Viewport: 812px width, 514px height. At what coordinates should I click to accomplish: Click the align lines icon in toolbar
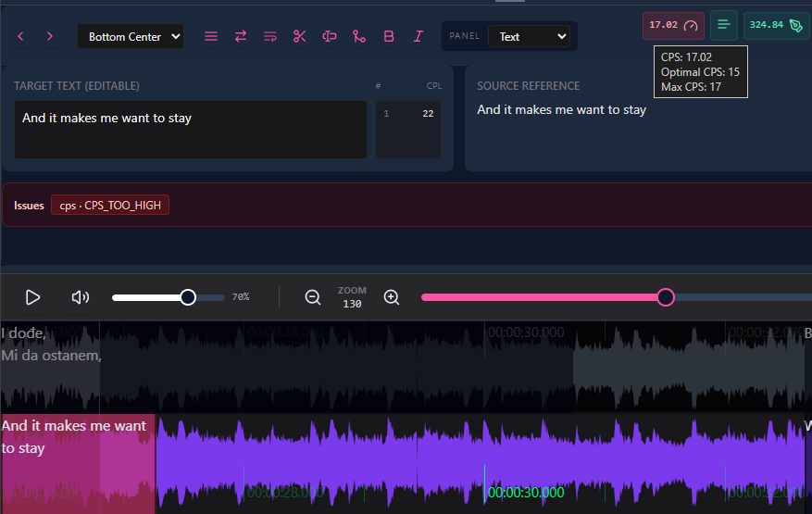coord(211,36)
